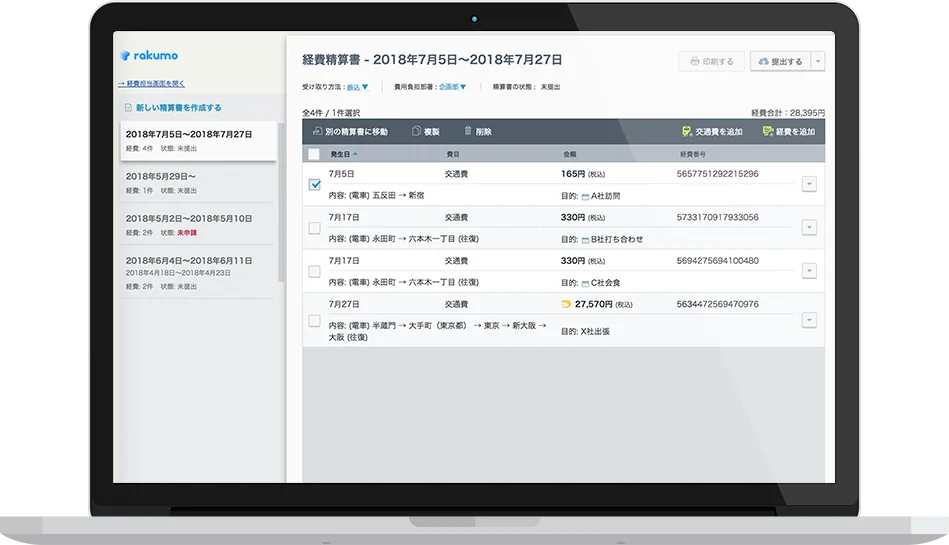The height and width of the screenshot is (545, 949).
Task: Click expense number 5657751292215296
Action: coord(717,174)
